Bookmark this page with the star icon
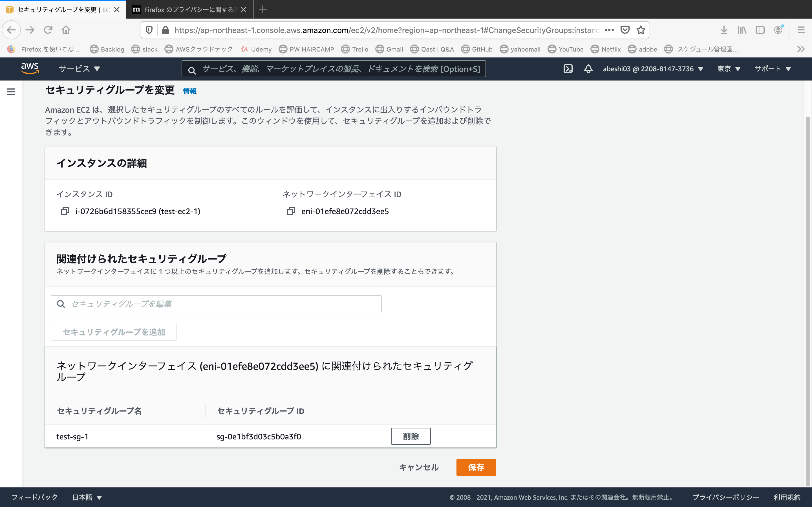 pyautogui.click(x=640, y=30)
